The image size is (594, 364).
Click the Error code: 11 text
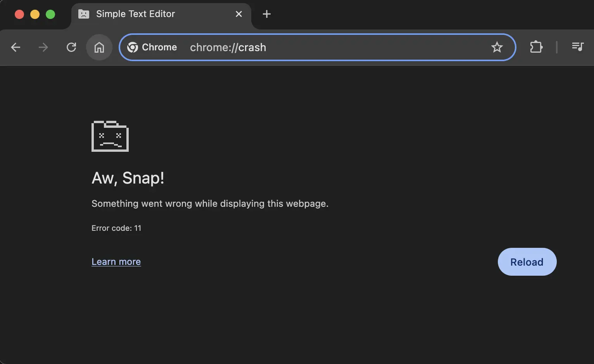coord(116,228)
